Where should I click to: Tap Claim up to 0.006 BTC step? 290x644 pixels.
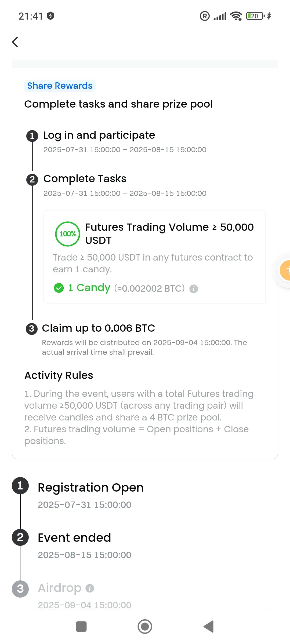tap(99, 328)
